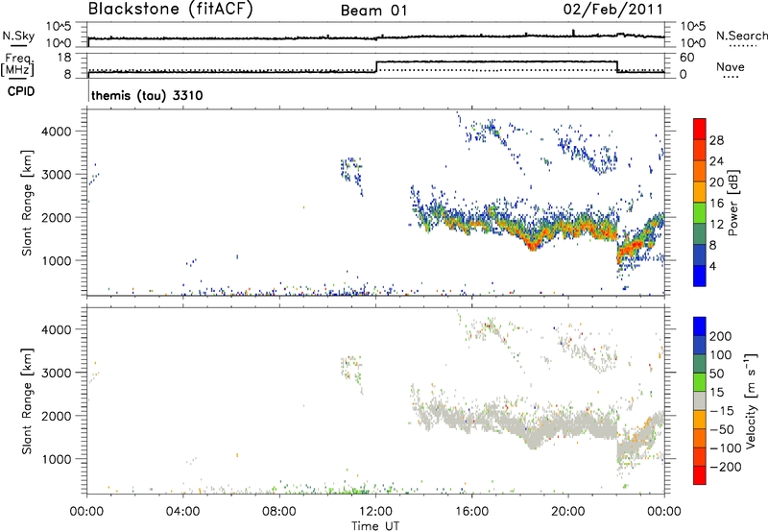The width and height of the screenshot is (768, 532).
Task: Click the "4" label on power colorbar
Action: coord(712,266)
